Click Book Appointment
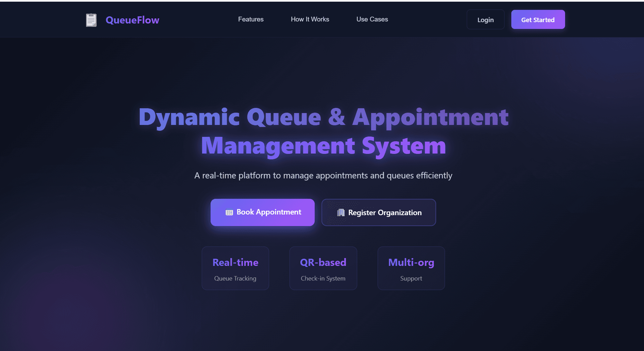Image resolution: width=644 pixels, height=351 pixels. [262, 212]
